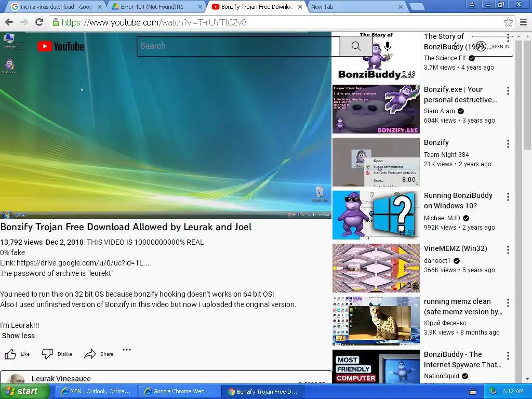The width and height of the screenshot is (532, 399).
Task: Click the taskbar keyboard icon
Action: (x=473, y=392)
